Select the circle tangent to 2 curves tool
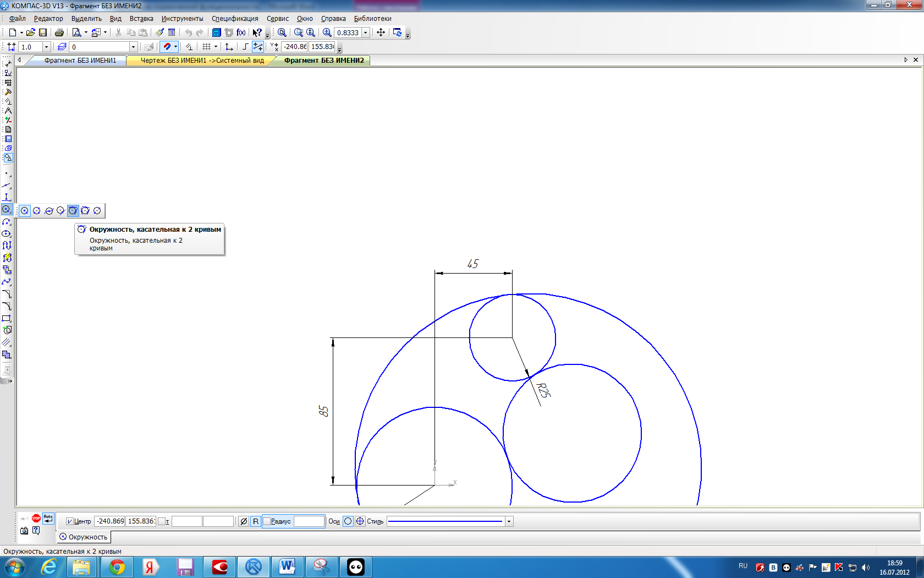This screenshot has width=924, height=578. click(x=73, y=211)
